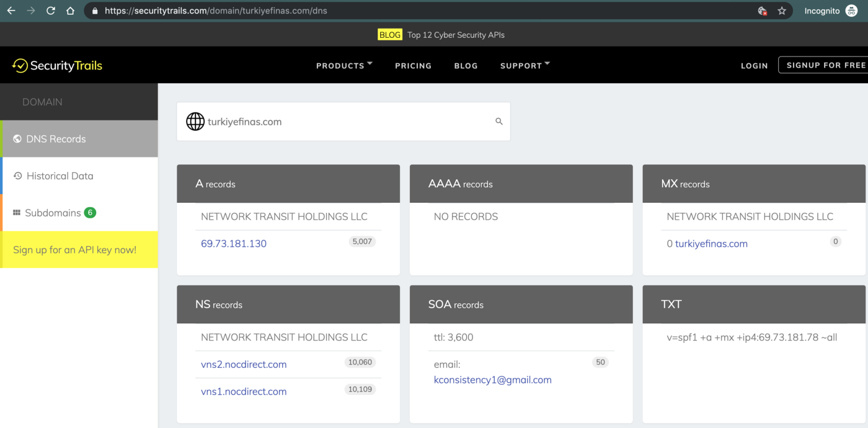Click Sign up for an API key now
868x428 pixels.
coord(79,250)
